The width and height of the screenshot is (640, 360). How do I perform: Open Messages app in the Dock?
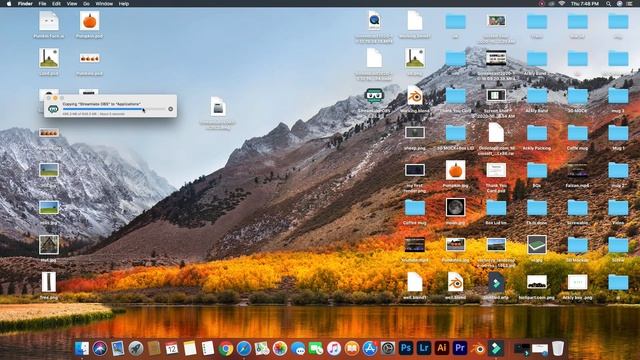[x=298, y=349]
